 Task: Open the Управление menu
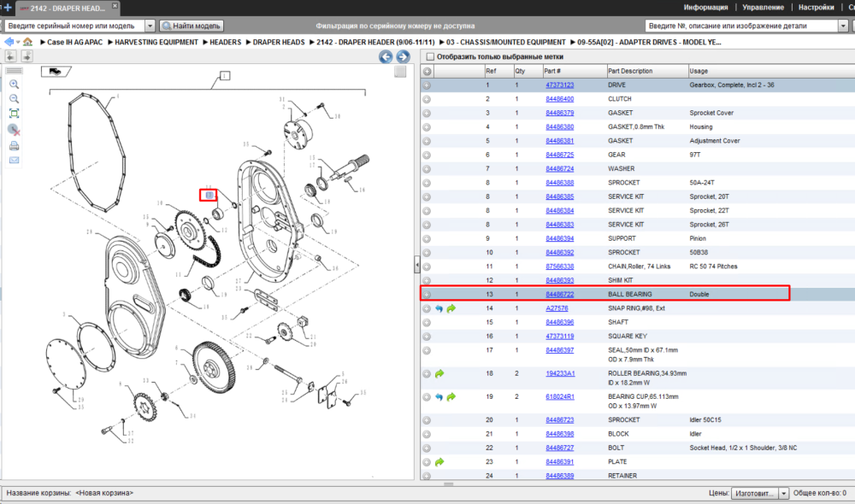pyautogui.click(x=763, y=8)
